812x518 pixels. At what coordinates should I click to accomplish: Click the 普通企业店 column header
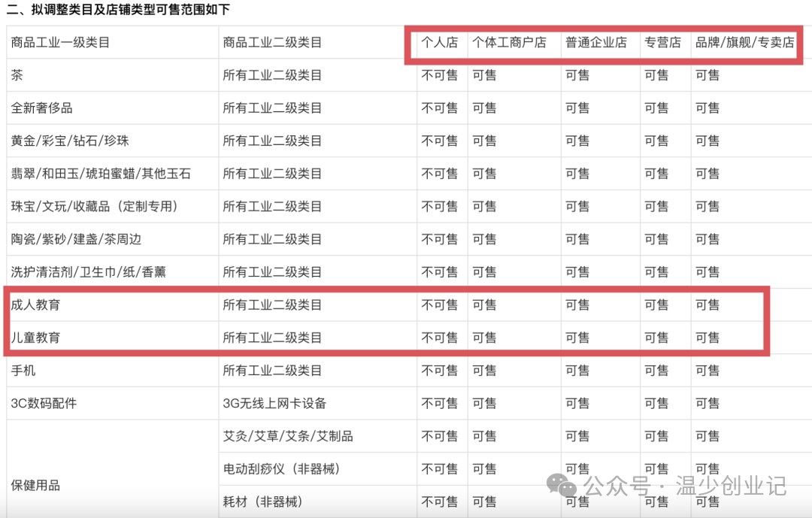coord(595,43)
